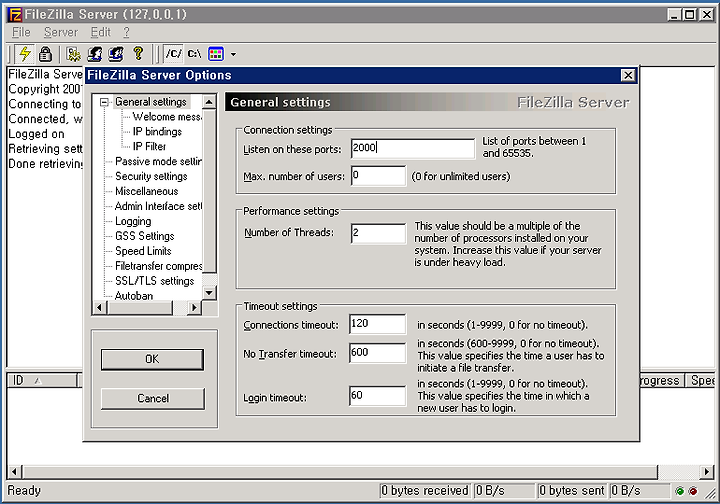This screenshot has width=720, height=504.
Task: Close the FileZilla Server Options dialog
Action: click(x=628, y=75)
